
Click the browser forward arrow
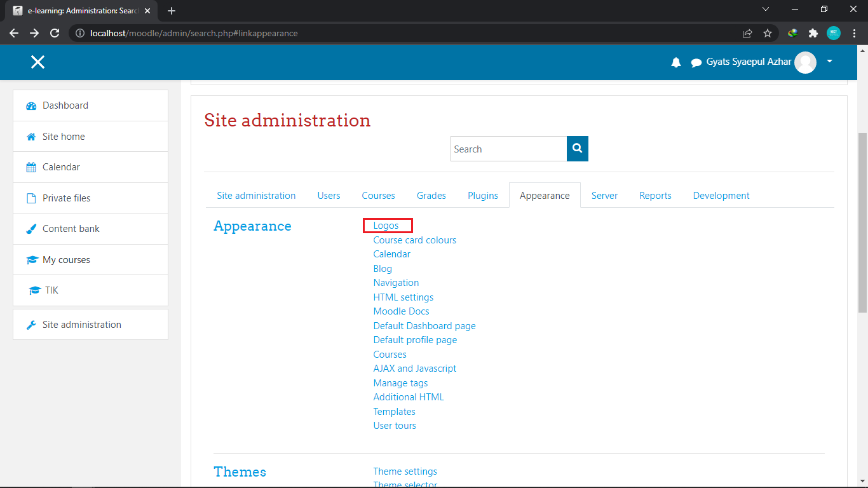coord(34,33)
